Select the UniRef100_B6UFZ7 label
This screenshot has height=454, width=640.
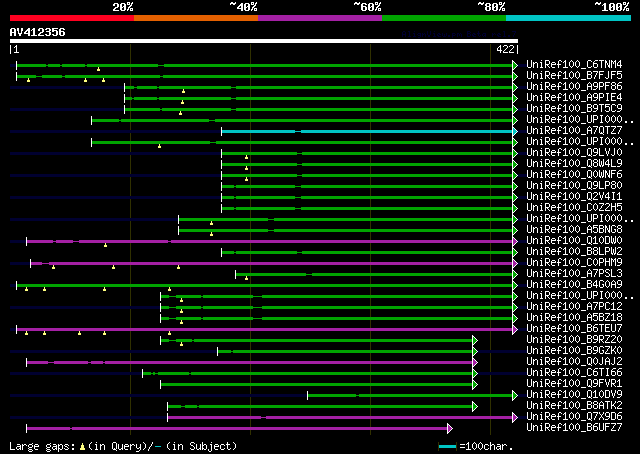(x=574, y=428)
